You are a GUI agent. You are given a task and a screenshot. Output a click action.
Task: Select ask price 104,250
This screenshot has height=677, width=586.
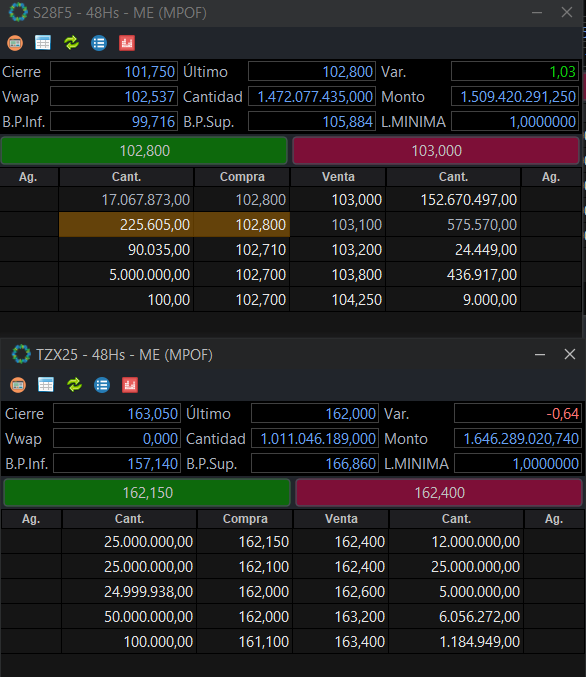tap(338, 300)
